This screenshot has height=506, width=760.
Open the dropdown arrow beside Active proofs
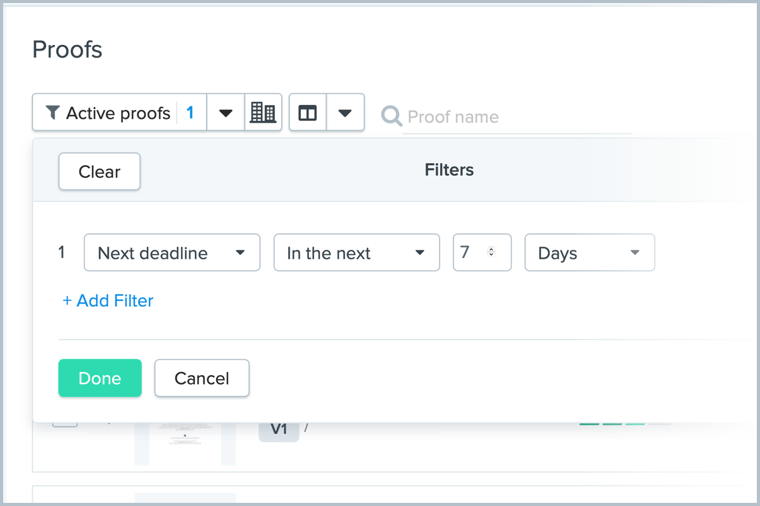click(x=226, y=113)
